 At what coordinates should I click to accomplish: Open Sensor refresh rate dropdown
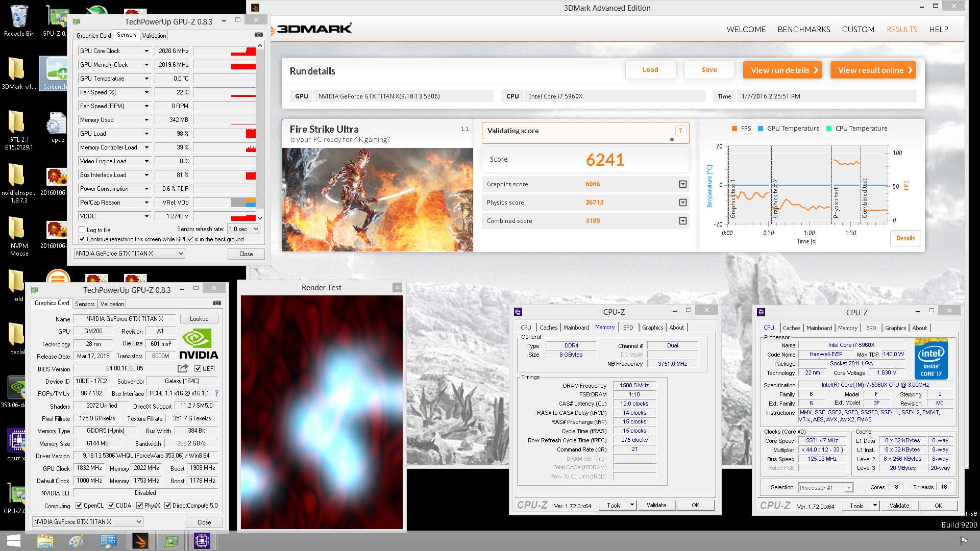[x=244, y=229]
